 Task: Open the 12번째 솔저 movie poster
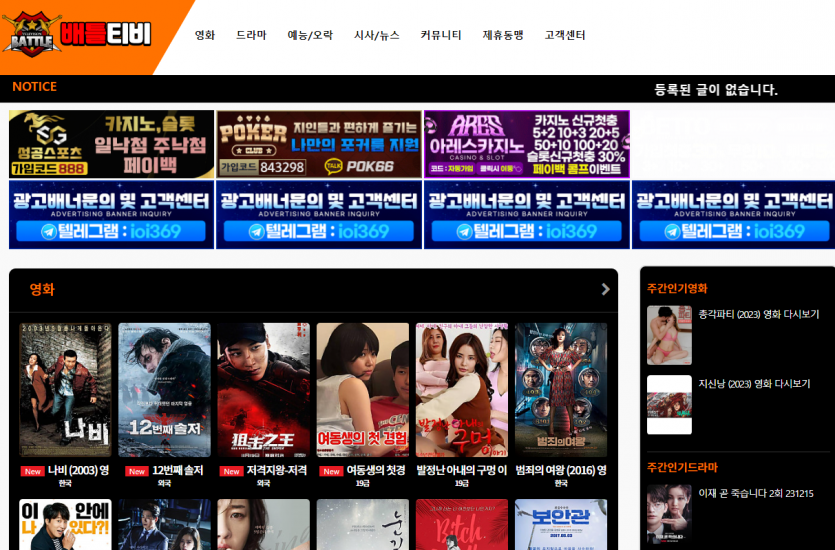(164, 390)
